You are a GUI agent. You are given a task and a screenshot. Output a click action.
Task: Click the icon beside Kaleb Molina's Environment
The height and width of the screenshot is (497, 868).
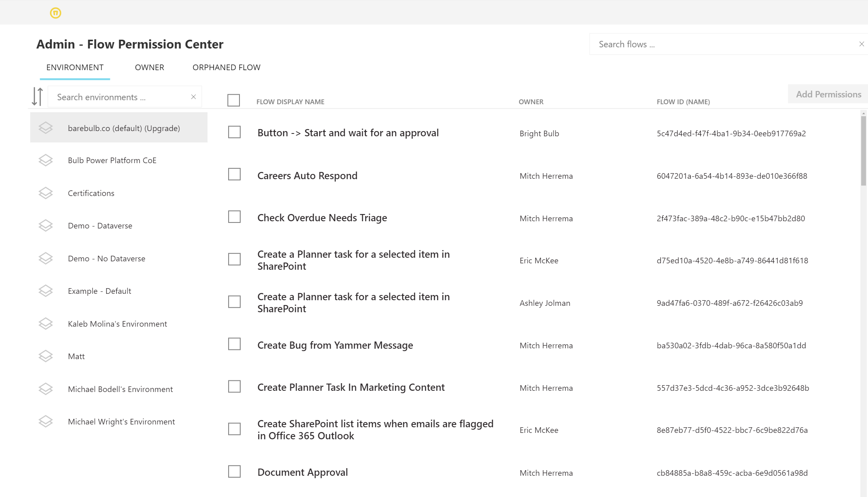[x=46, y=323]
